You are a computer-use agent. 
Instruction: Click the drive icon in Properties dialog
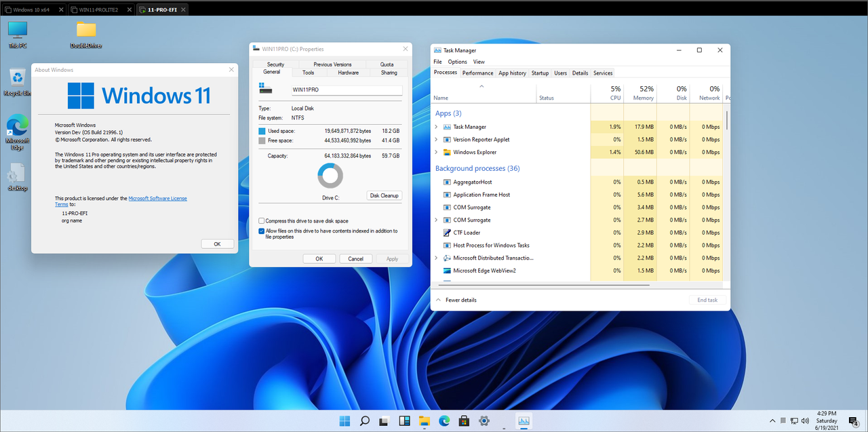tap(265, 89)
